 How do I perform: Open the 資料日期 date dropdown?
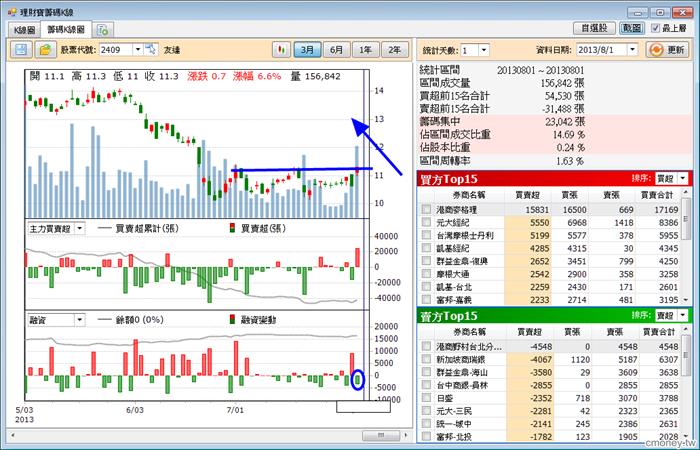pyautogui.click(x=632, y=50)
